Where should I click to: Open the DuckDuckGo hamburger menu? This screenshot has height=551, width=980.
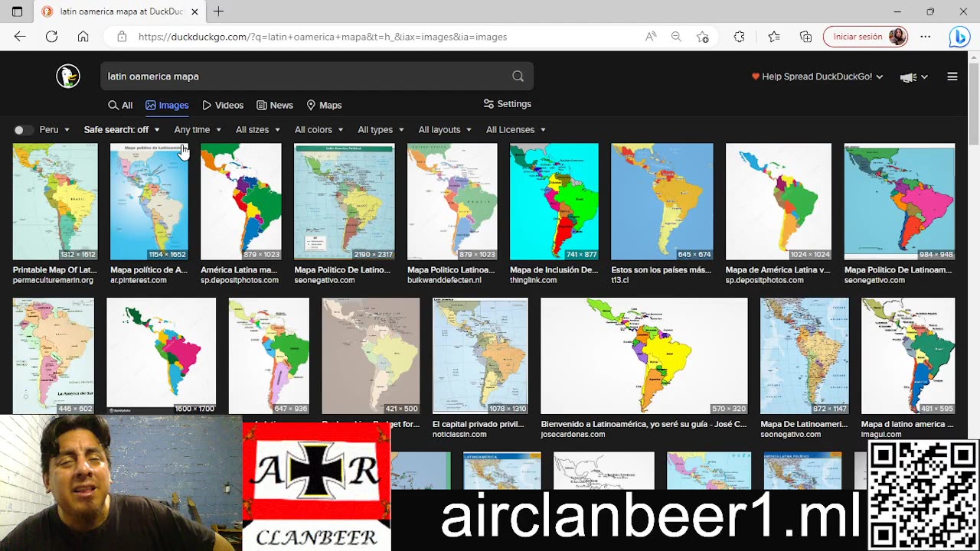pos(952,77)
